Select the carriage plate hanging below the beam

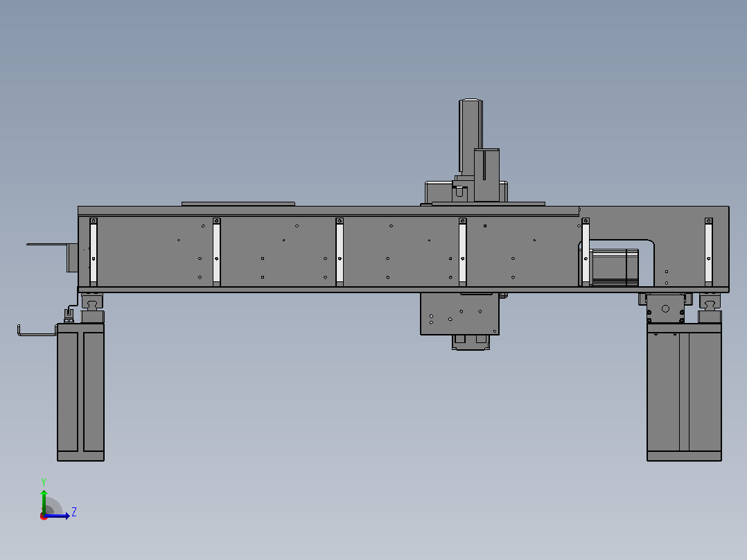click(459, 313)
